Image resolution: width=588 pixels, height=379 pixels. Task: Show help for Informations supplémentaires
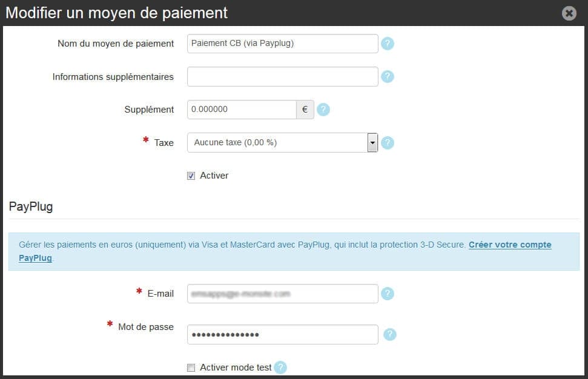pos(388,77)
